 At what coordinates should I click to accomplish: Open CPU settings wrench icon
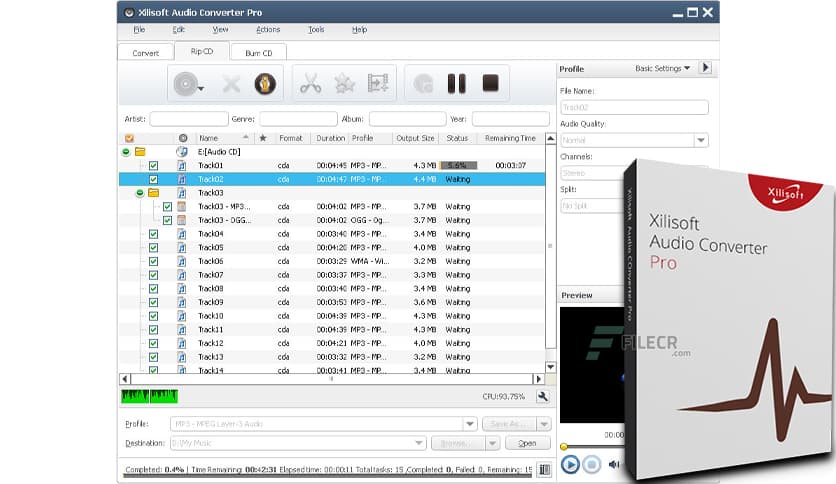click(x=543, y=397)
